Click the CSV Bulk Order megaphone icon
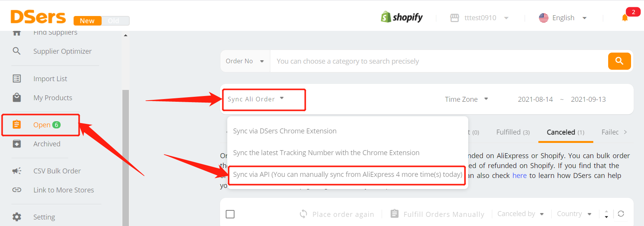This screenshot has height=226, width=644. (x=17, y=171)
